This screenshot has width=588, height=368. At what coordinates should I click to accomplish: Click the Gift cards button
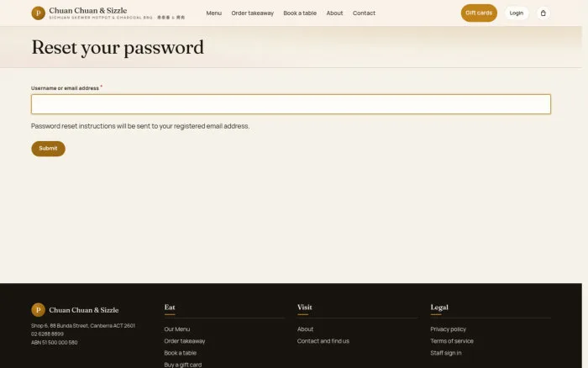point(479,13)
